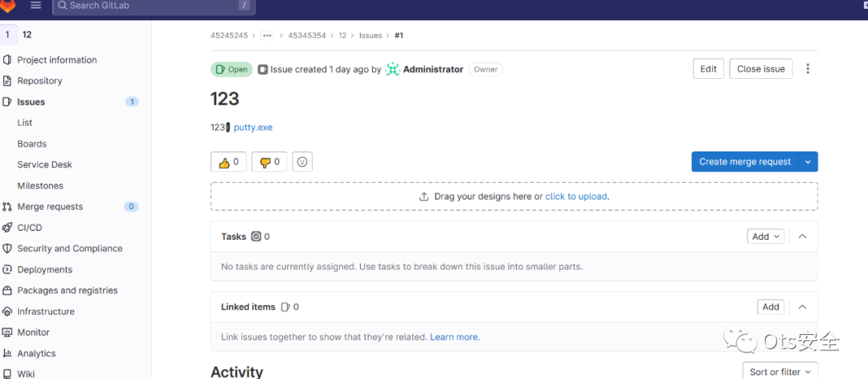Click the Administrator author name
This screenshot has width=868, height=379.
433,69
